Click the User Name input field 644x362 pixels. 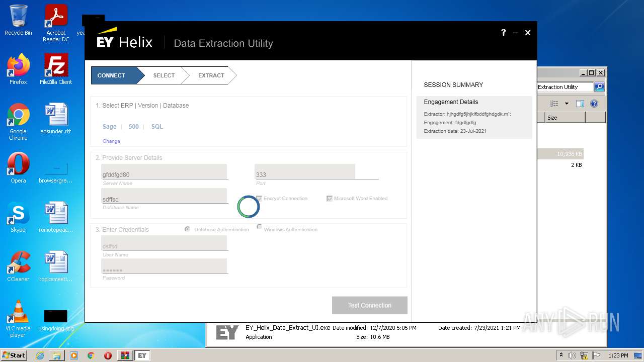[x=164, y=243]
